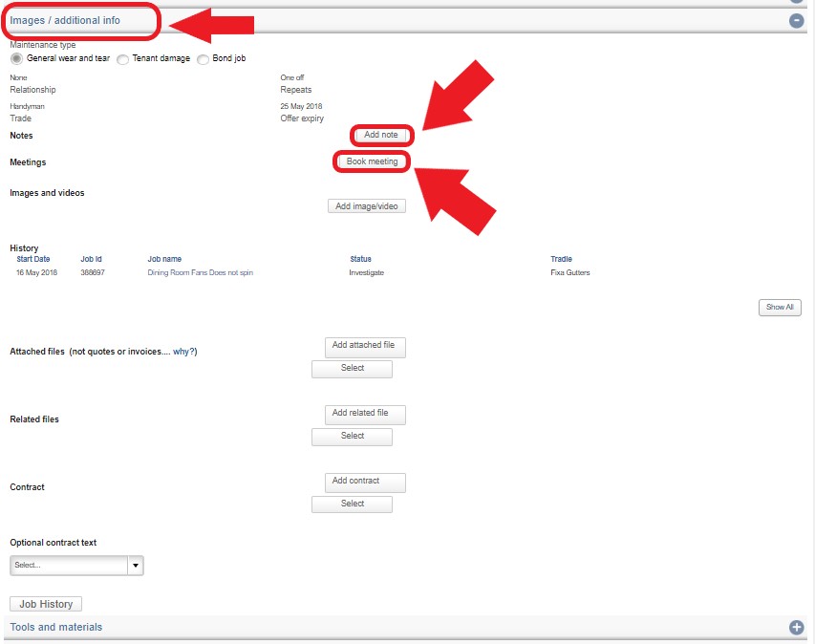Open the Optional contract text dropdown arrow
The image size is (815, 644).
[135, 566]
